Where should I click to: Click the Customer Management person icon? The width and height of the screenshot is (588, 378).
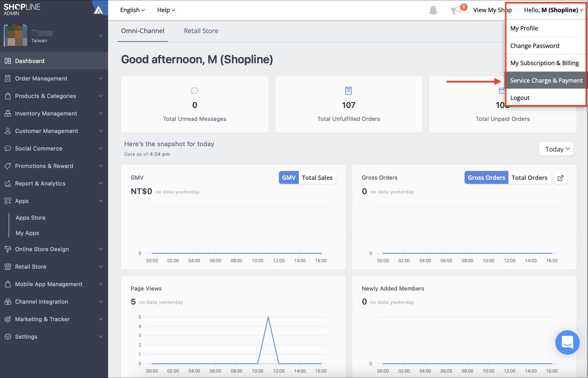[x=8, y=131]
